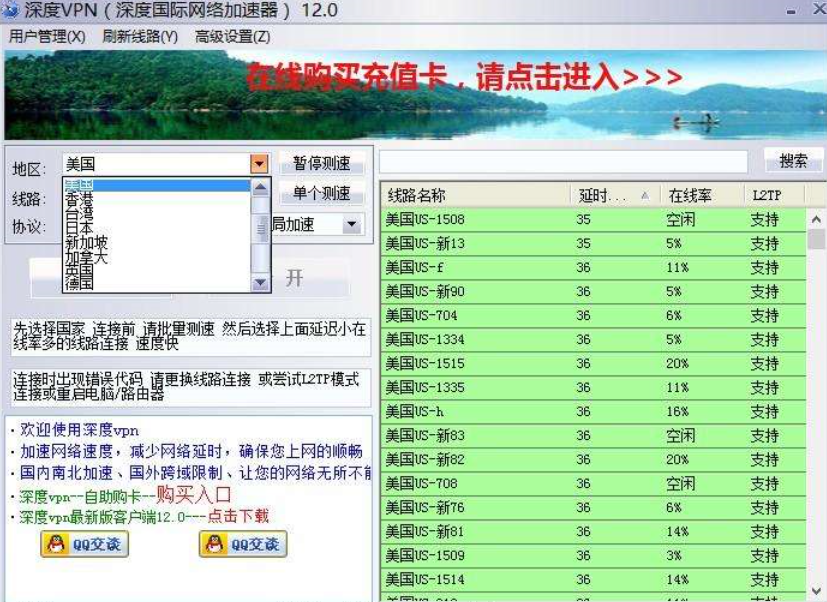Select the 美国US-新90 line row

593,291
